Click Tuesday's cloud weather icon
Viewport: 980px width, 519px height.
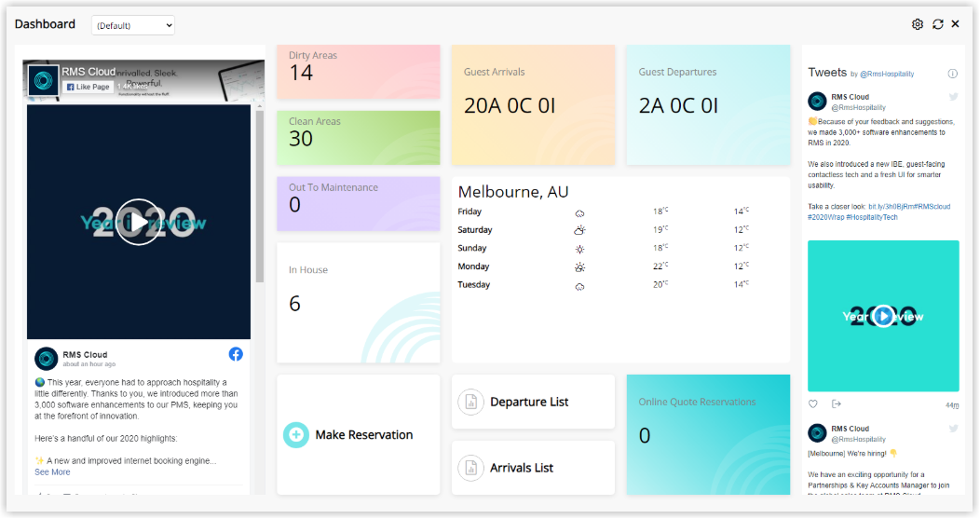click(x=580, y=286)
